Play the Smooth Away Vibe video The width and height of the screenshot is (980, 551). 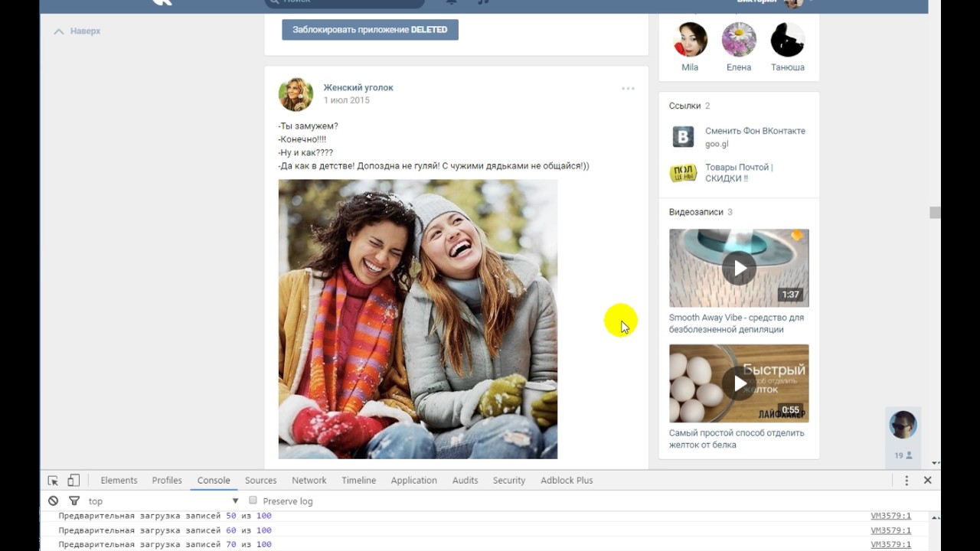click(x=739, y=268)
